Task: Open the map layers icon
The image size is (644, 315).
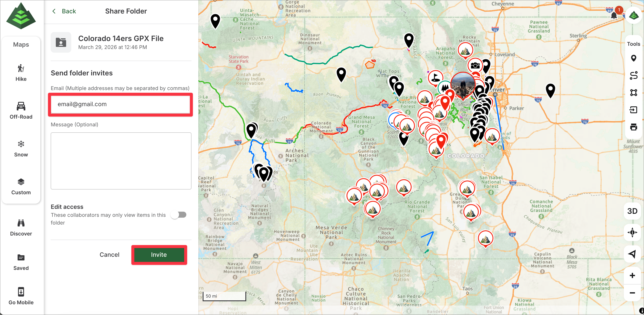Action: tap(634, 15)
